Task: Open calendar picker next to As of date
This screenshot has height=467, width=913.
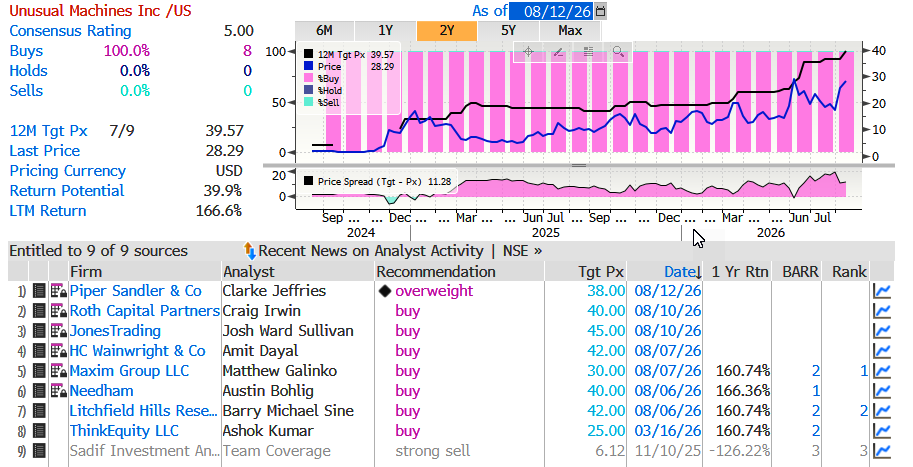Action: [601, 10]
